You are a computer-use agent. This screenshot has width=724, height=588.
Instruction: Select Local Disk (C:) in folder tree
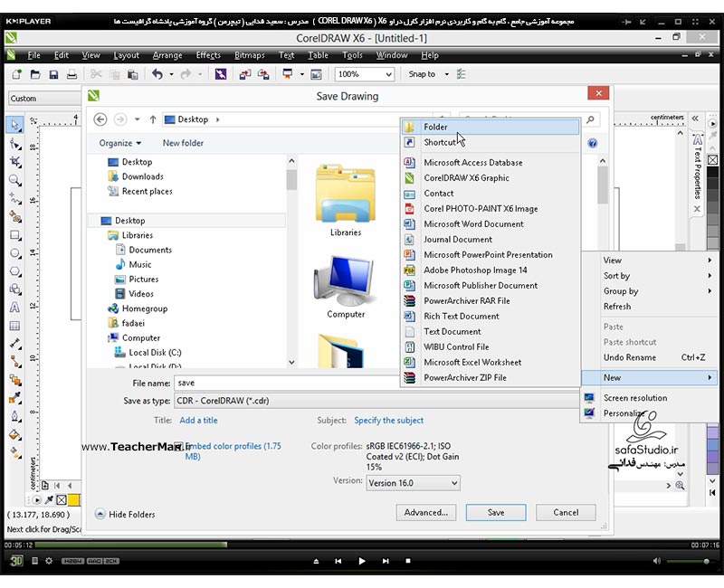155,353
